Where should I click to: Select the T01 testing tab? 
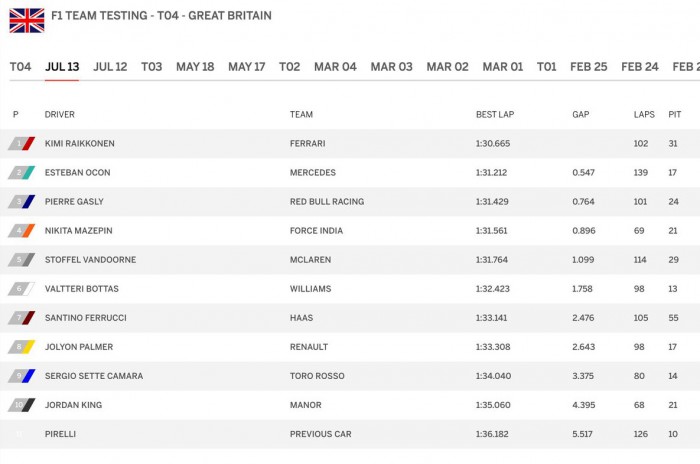pyautogui.click(x=546, y=67)
